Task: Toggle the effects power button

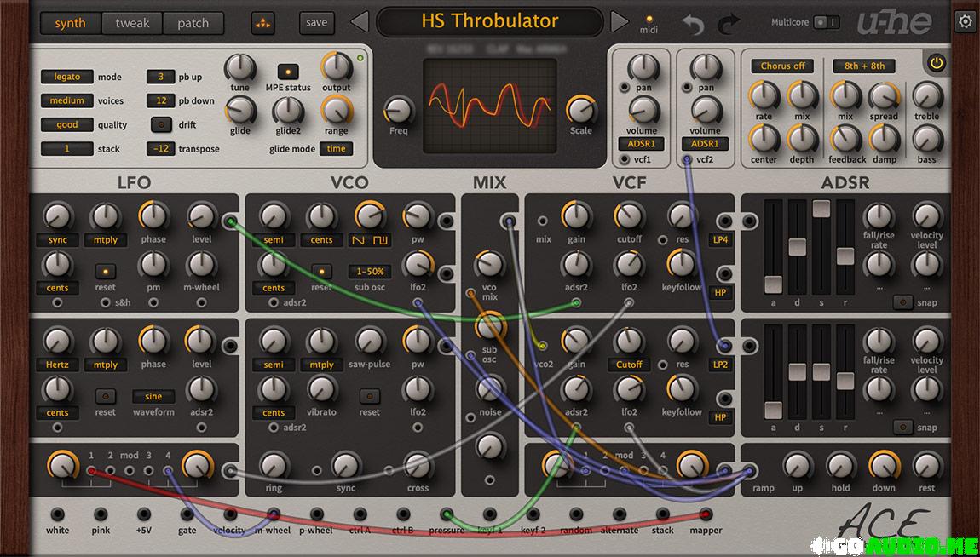Action: click(937, 63)
